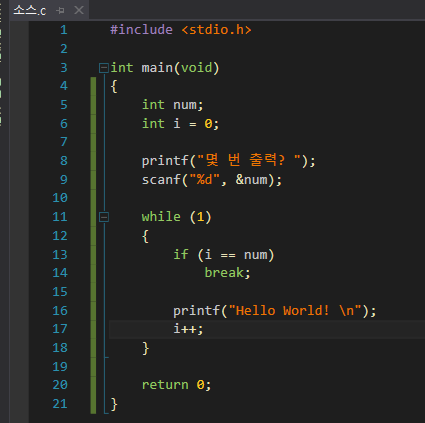Click line number 1 in gutter
The width and height of the screenshot is (425, 423).
[x=63, y=30]
